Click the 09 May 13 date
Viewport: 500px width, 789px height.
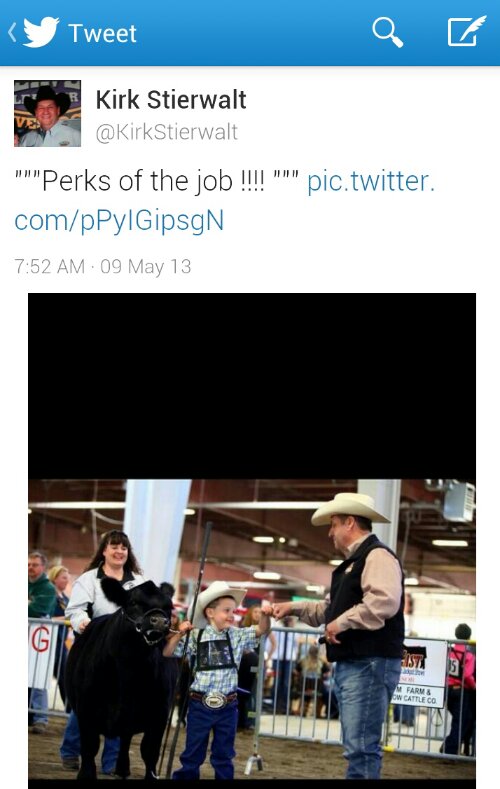click(x=146, y=266)
